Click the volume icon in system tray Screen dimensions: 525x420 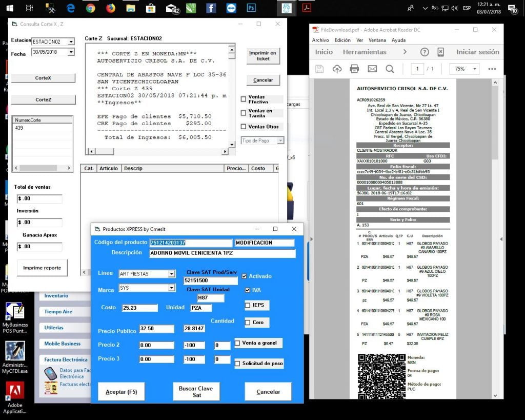pos(454,8)
